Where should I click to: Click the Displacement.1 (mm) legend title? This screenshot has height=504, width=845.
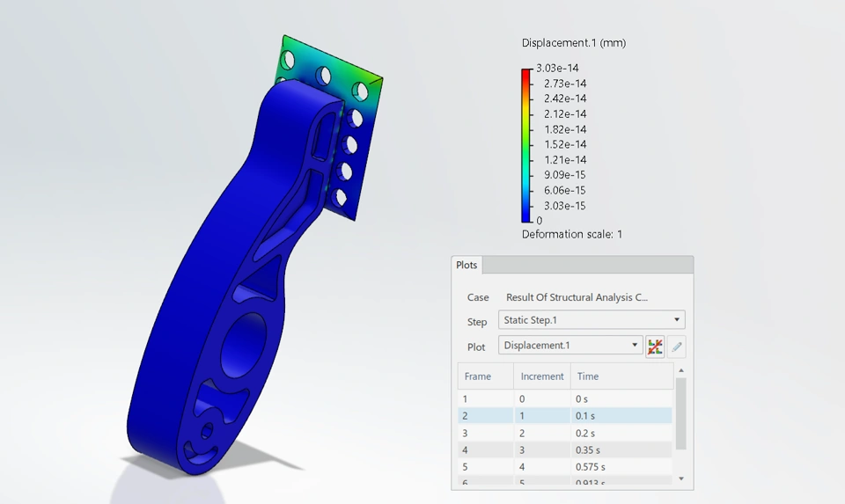(x=574, y=43)
